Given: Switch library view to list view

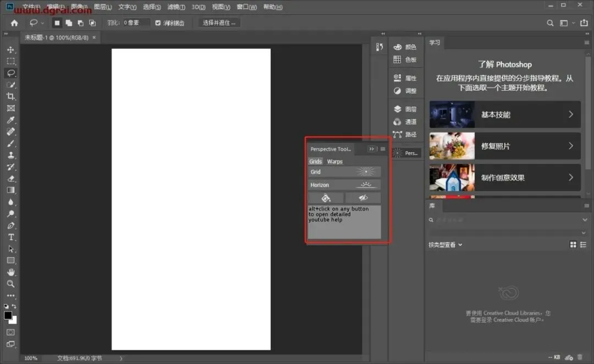Looking at the screenshot, I should click(584, 245).
